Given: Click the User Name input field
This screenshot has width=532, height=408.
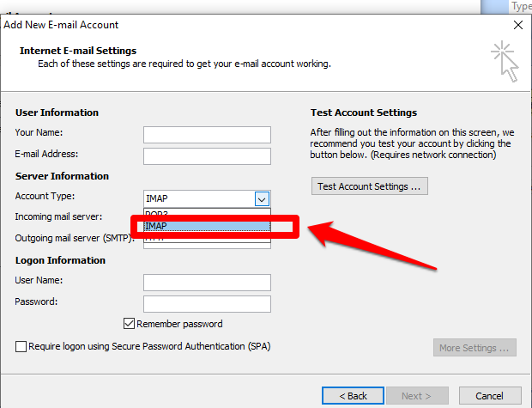Looking at the screenshot, I should click(207, 283).
